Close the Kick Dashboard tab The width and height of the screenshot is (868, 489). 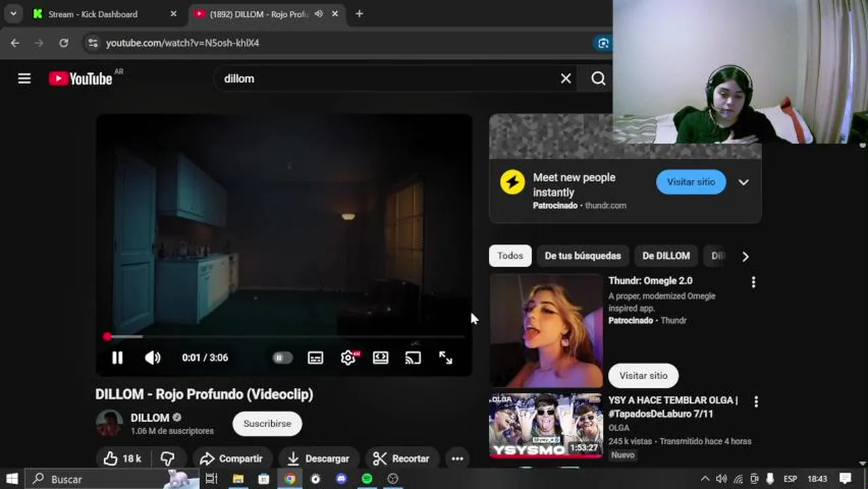173,14
